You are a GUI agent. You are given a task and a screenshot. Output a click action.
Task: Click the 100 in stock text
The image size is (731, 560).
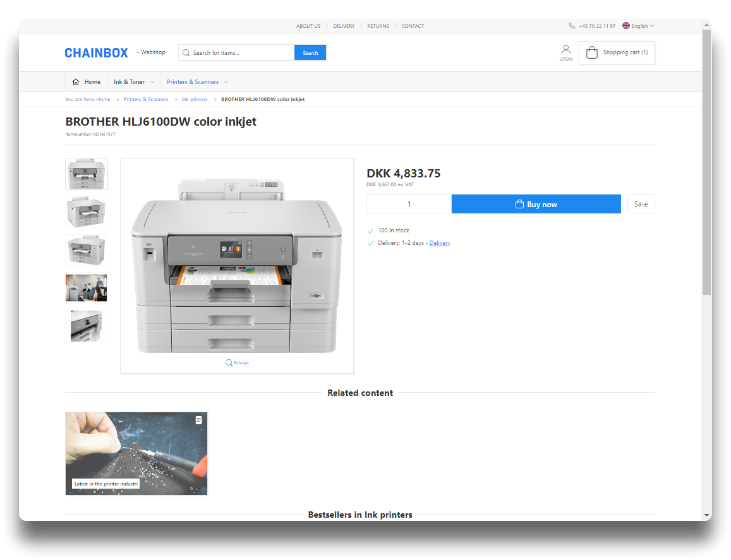[x=394, y=230]
